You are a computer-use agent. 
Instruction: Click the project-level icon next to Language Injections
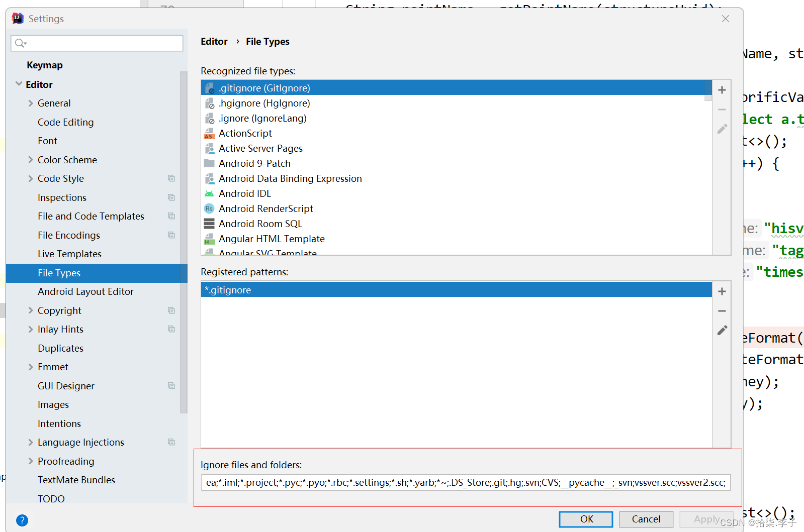(x=171, y=442)
